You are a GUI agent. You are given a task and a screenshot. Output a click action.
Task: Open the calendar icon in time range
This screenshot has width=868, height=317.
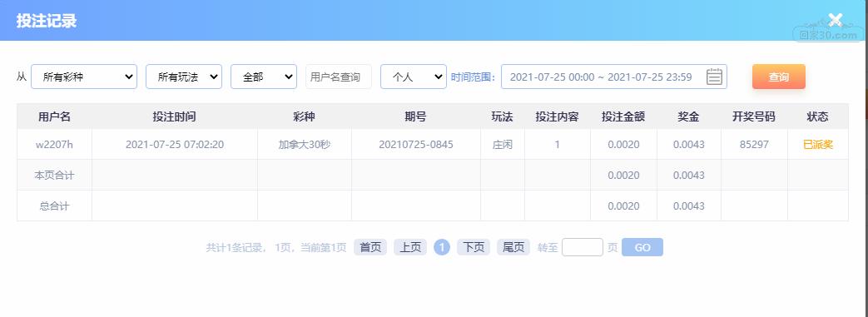point(714,77)
